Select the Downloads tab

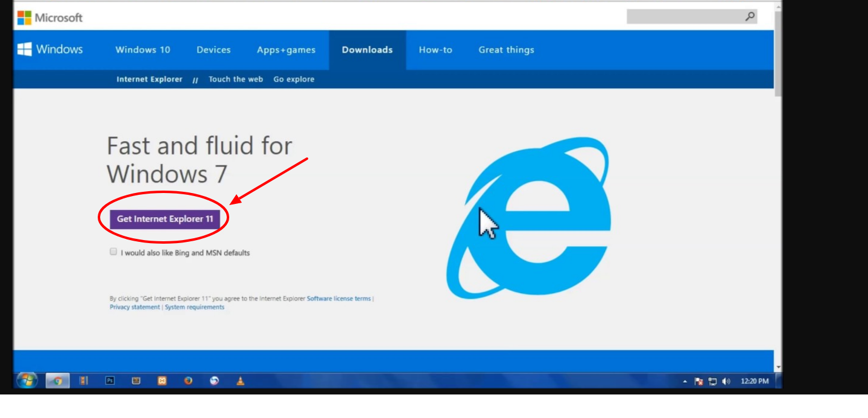tap(367, 50)
